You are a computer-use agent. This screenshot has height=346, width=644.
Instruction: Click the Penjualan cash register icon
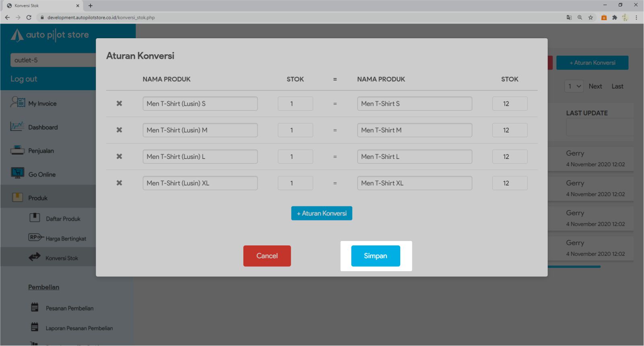click(17, 150)
